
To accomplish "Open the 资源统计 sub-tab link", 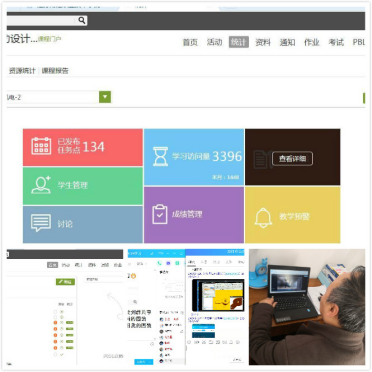I will pyautogui.click(x=22, y=71).
